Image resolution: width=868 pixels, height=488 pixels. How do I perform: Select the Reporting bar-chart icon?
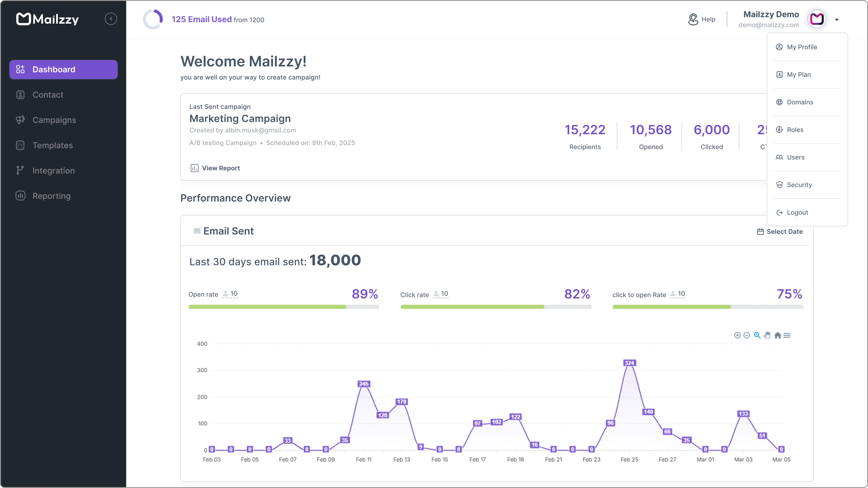pos(20,196)
